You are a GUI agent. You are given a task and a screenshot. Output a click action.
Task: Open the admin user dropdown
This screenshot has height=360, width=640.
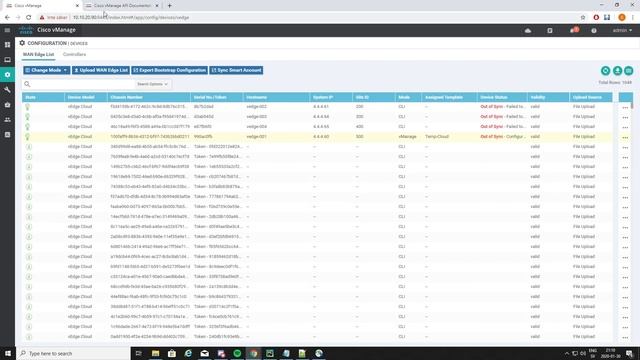point(622,30)
